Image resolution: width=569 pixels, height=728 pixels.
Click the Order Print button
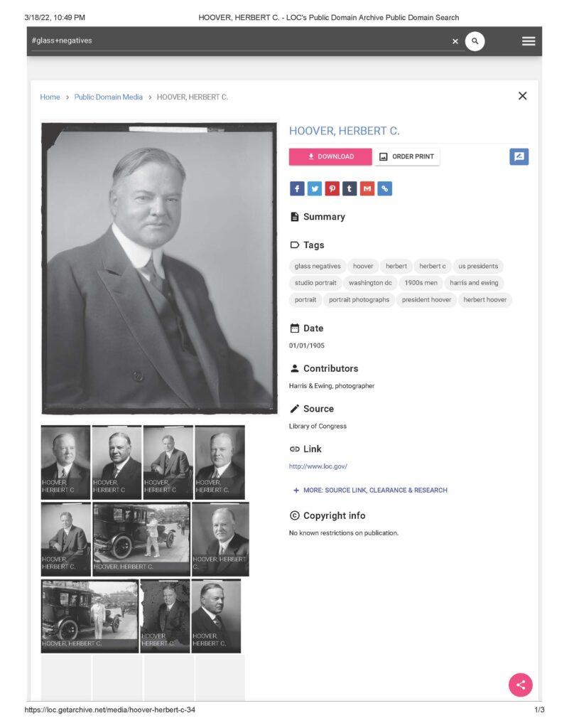click(407, 156)
